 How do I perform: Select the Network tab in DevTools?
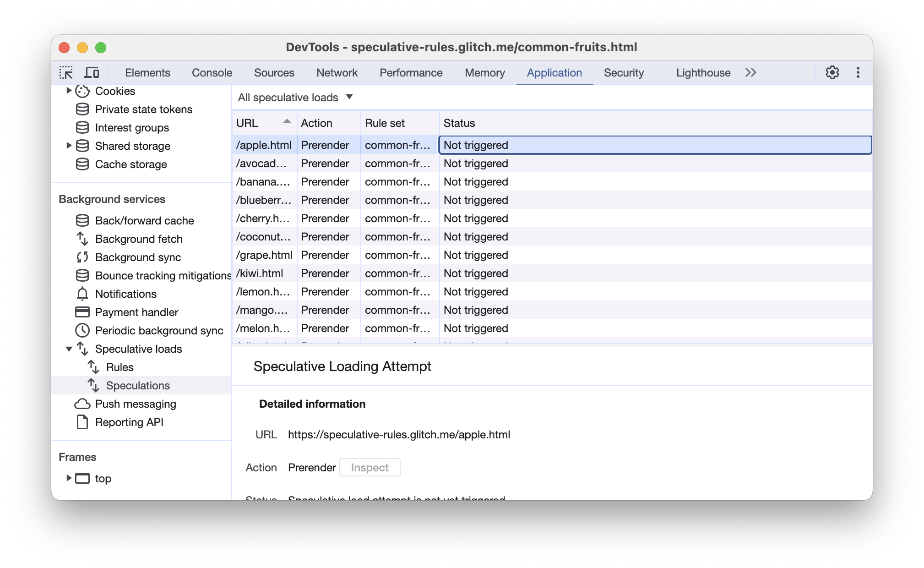pyautogui.click(x=337, y=73)
